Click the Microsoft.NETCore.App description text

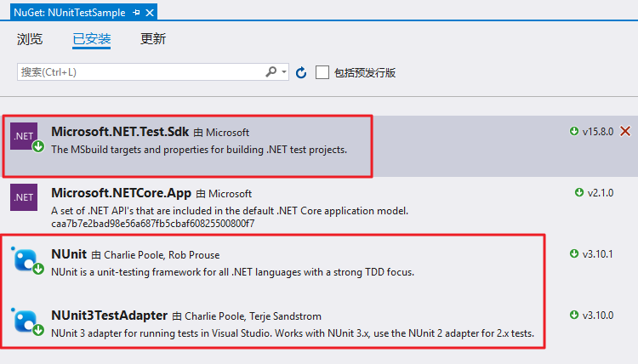230,211
